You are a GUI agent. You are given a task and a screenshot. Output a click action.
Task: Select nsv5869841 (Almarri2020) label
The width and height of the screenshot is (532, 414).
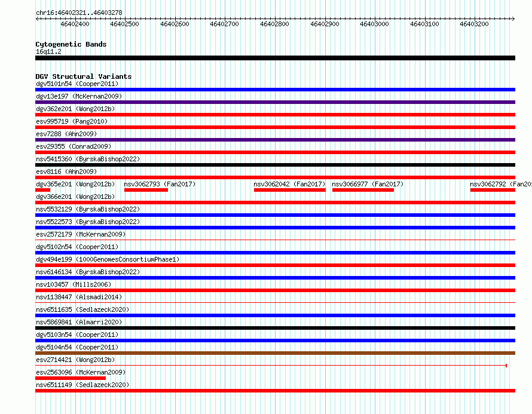point(79,322)
